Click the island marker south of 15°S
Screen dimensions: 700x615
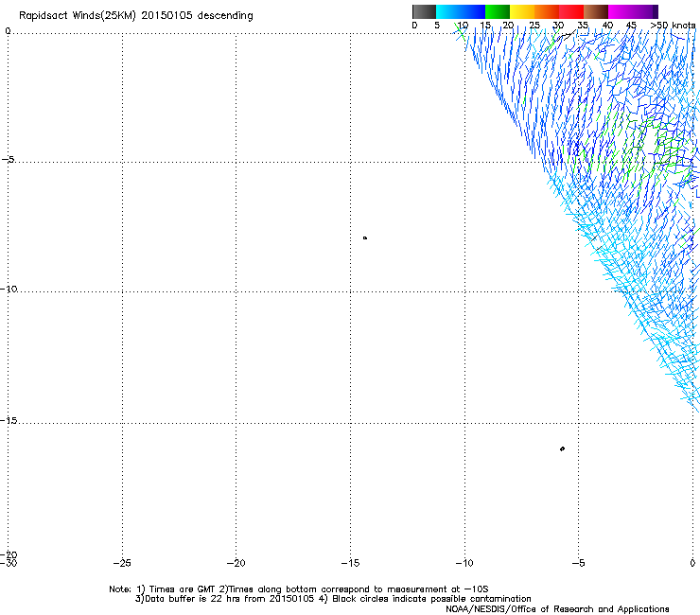coord(562,448)
